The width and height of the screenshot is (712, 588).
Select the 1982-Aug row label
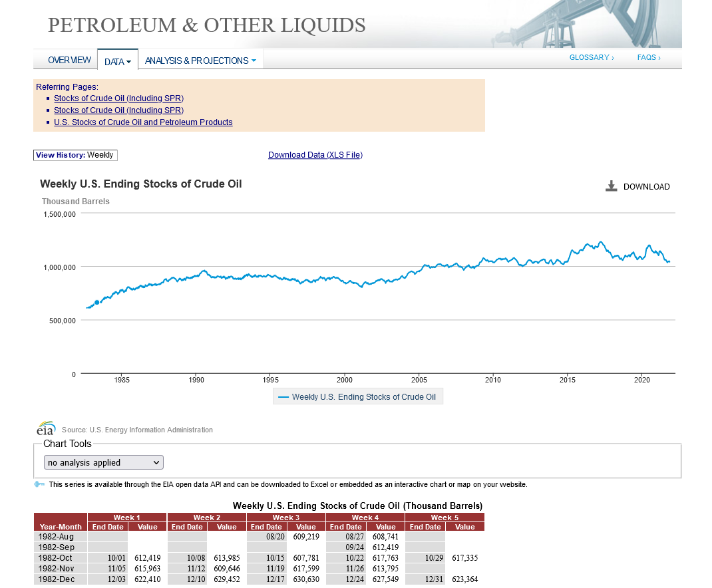coord(56,537)
